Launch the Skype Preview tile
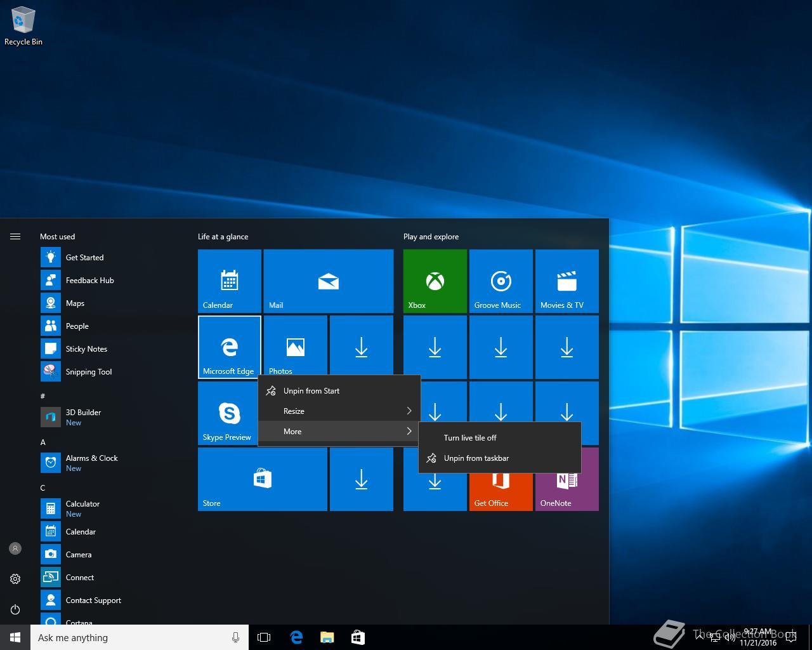The image size is (812, 650). tap(228, 413)
